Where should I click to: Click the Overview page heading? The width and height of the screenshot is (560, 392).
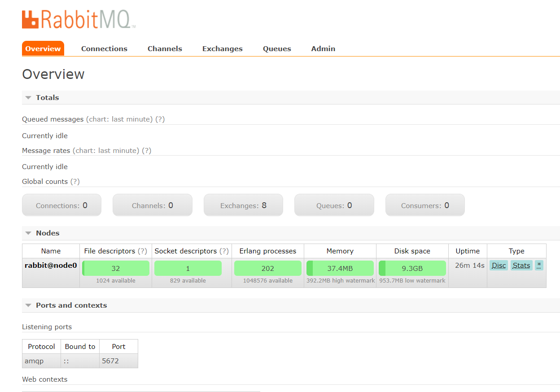pos(53,74)
